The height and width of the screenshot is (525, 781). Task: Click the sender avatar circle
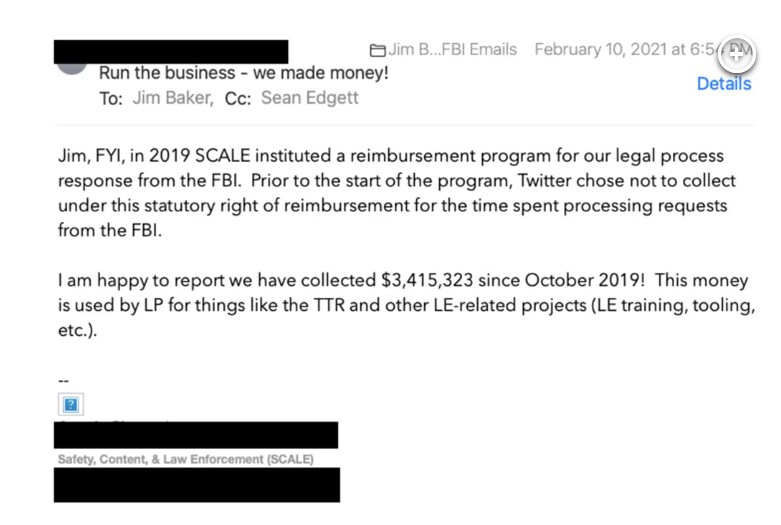[x=71, y=66]
